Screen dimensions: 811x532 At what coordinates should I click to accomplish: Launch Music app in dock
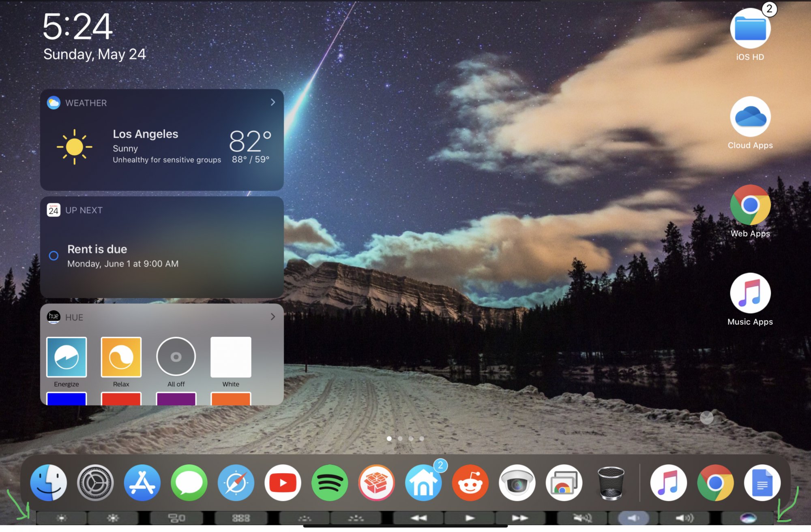[x=669, y=483]
